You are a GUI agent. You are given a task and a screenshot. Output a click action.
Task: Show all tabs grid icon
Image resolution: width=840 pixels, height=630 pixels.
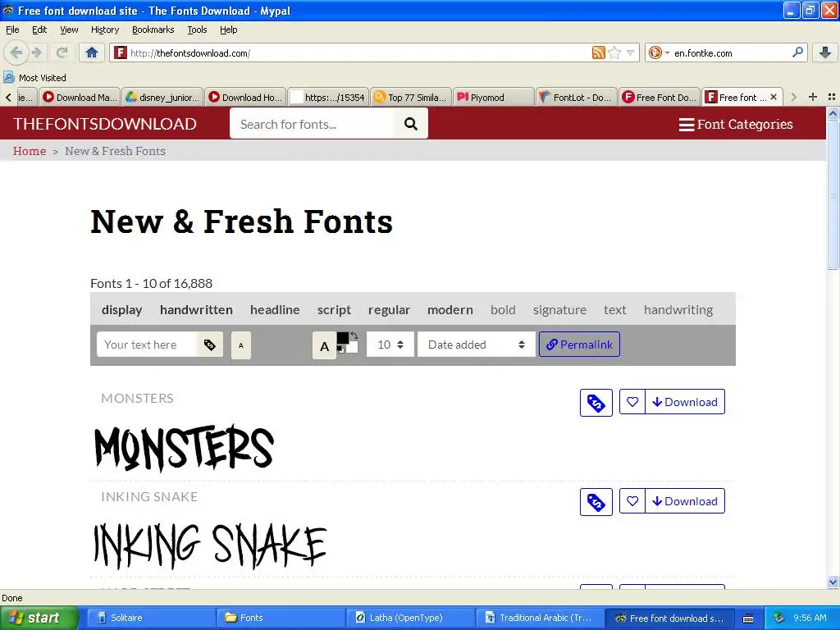point(832,97)
